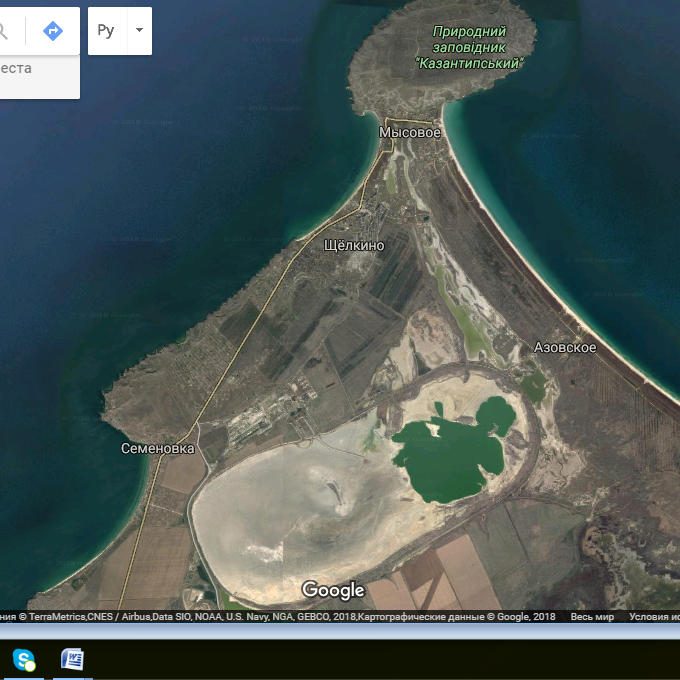Open Skype from the taskbar
Screen dimensions: 680x680
[23, 660]
